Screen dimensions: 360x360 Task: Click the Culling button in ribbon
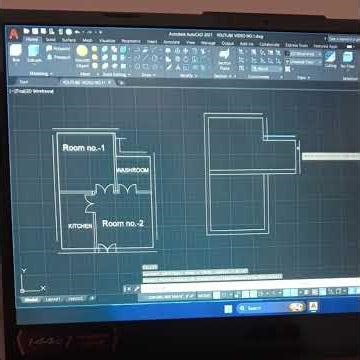(x=330, y=59)
